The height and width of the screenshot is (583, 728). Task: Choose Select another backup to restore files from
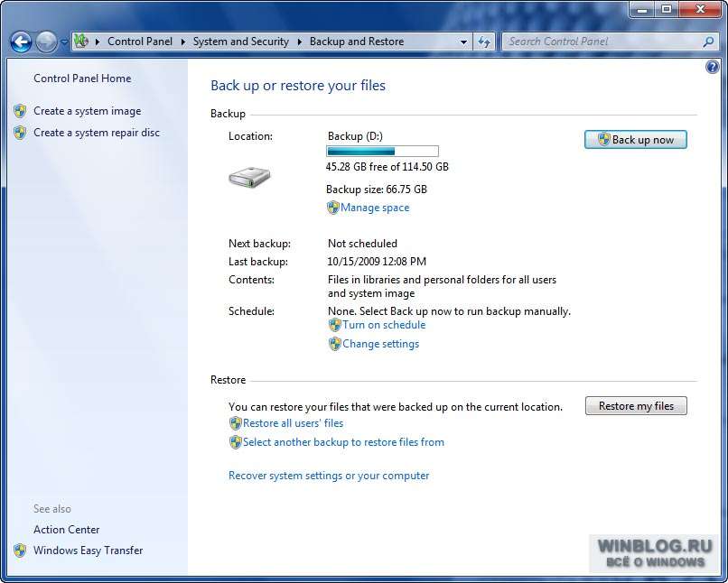coord(343,442)
